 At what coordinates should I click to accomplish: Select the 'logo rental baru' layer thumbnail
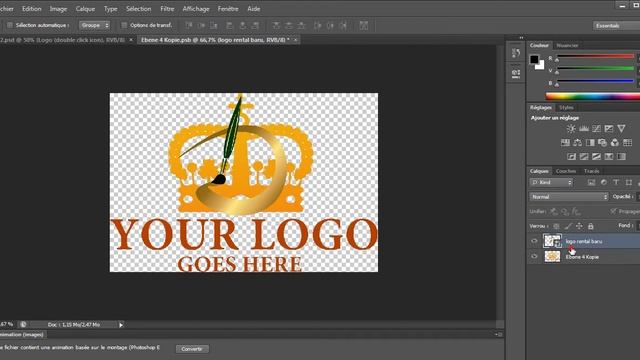(x=552, y=241)
